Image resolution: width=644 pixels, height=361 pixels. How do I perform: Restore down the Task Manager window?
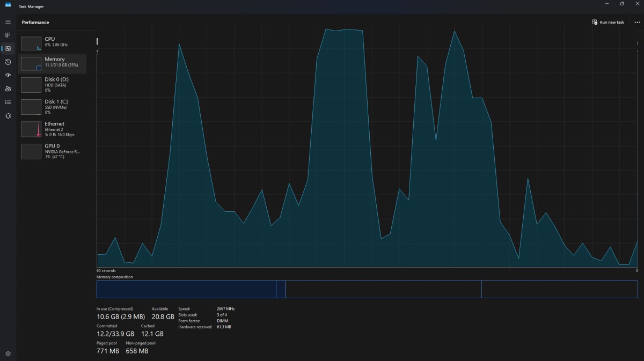(622, 4)
